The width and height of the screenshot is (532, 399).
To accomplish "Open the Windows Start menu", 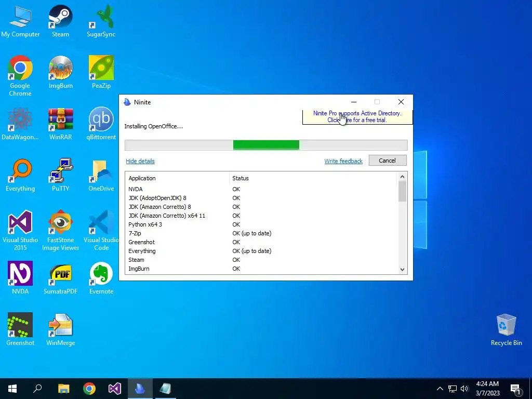I will [12, 389].
